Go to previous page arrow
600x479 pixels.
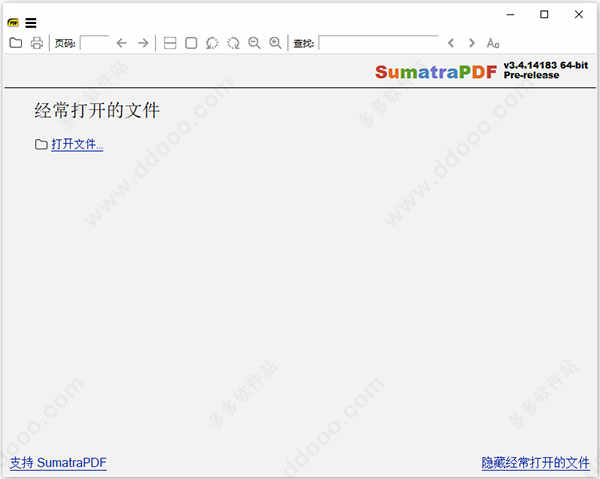click(x=122, y=43)
